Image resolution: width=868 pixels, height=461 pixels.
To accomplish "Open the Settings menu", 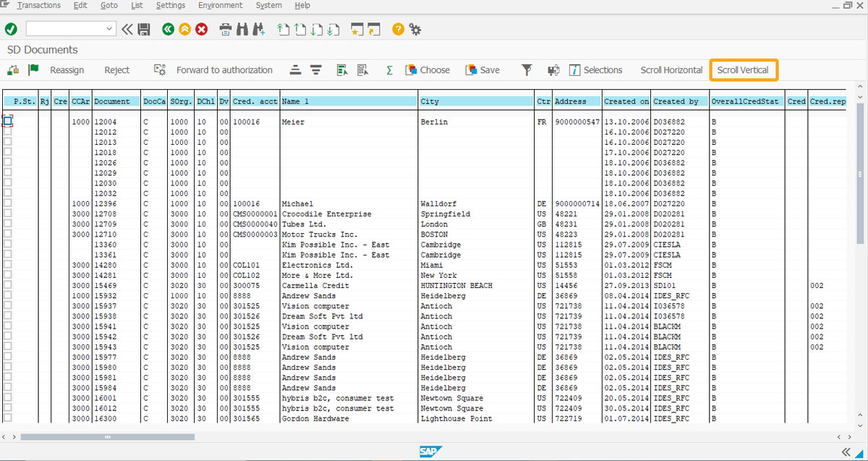I will click(x=171, y=5).
